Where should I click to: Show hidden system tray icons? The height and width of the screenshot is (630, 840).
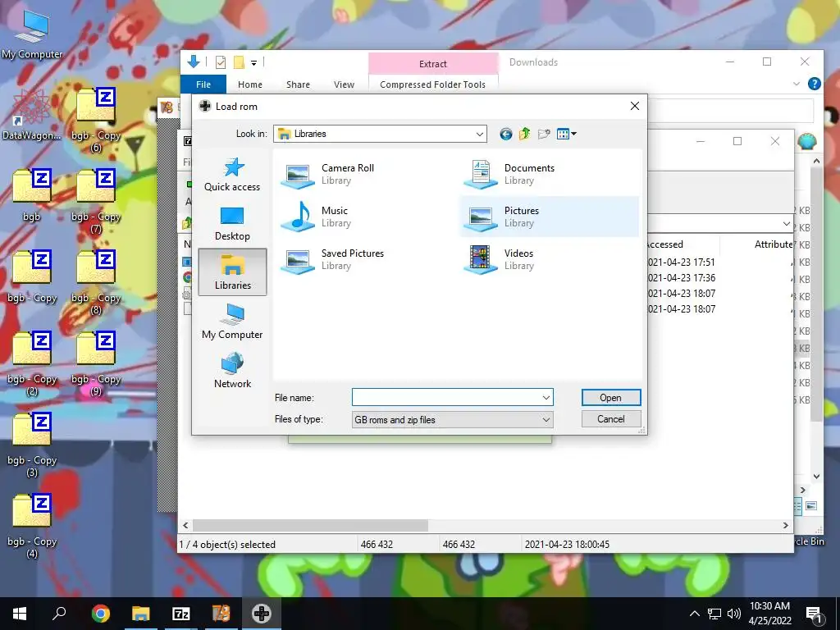[x=694, y=614]
